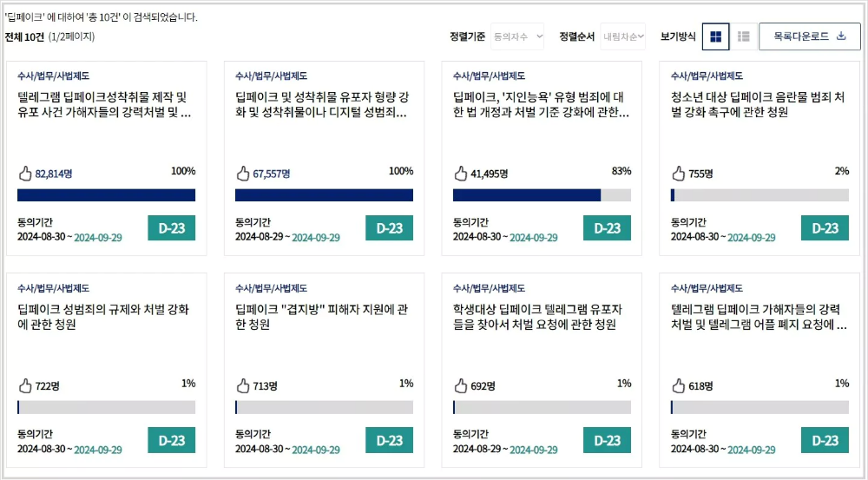Click download icon in 목록다운로드 button
Viewport: 868px width, 480px height.
coord(841,36)
